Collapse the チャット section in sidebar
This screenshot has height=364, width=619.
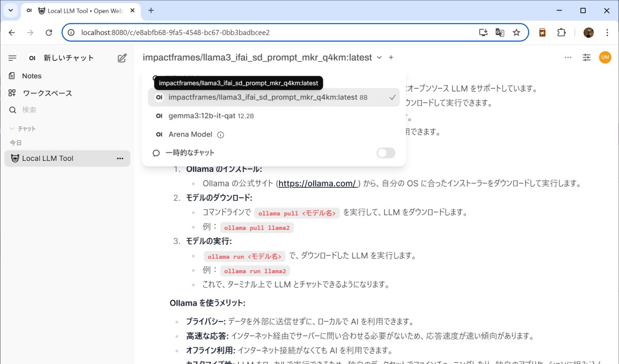[x=23, y=129]
